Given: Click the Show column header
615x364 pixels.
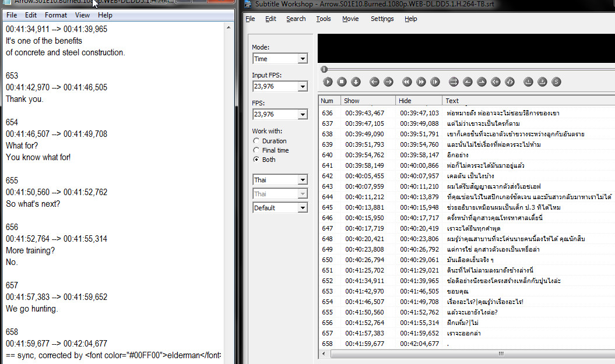Looking at the screenshot, I should [x=368, y=101].
